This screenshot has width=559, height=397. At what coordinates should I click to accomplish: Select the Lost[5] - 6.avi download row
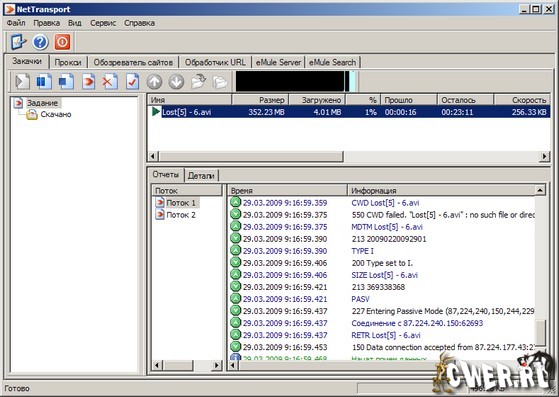(x=349, y=112)
